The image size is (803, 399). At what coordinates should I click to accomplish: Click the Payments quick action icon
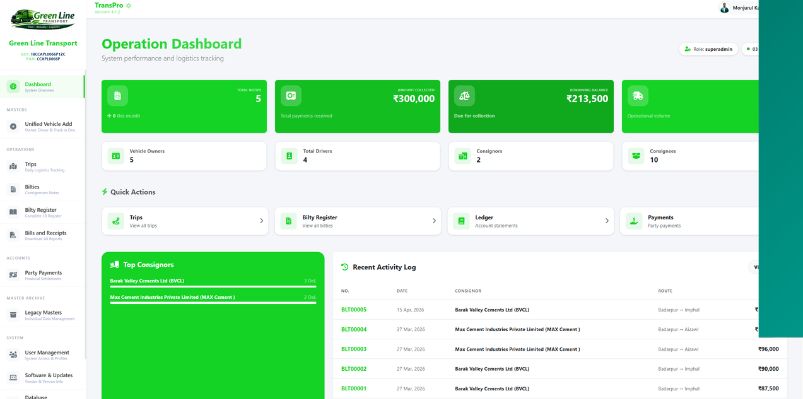[x=634, y=221]
